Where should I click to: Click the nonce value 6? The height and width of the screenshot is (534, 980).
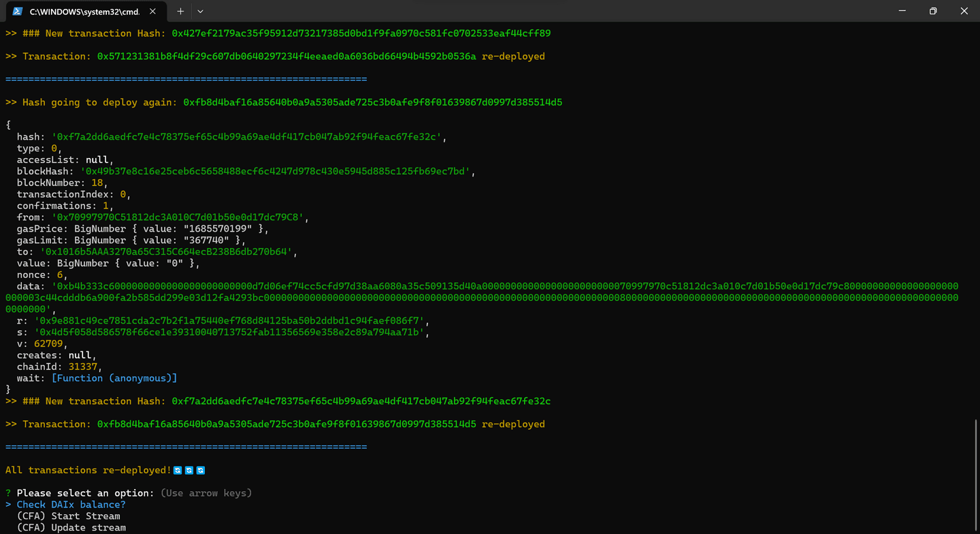pos(59,276)
